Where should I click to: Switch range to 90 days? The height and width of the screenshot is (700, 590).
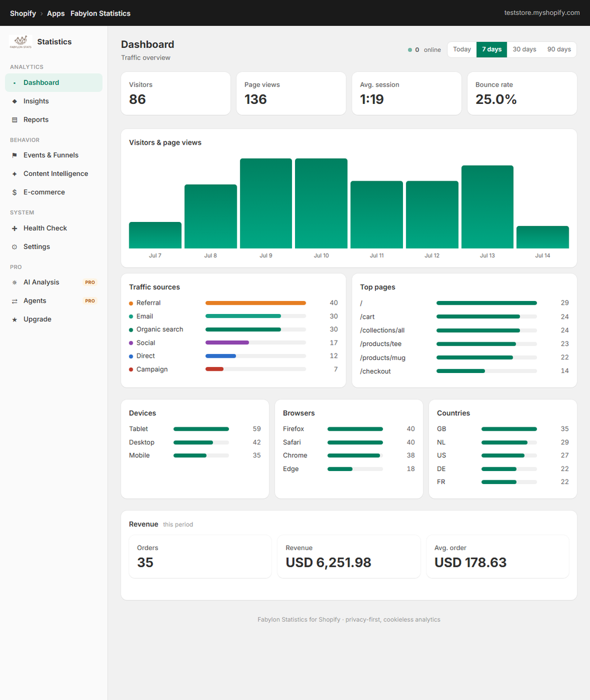point(559,50)
